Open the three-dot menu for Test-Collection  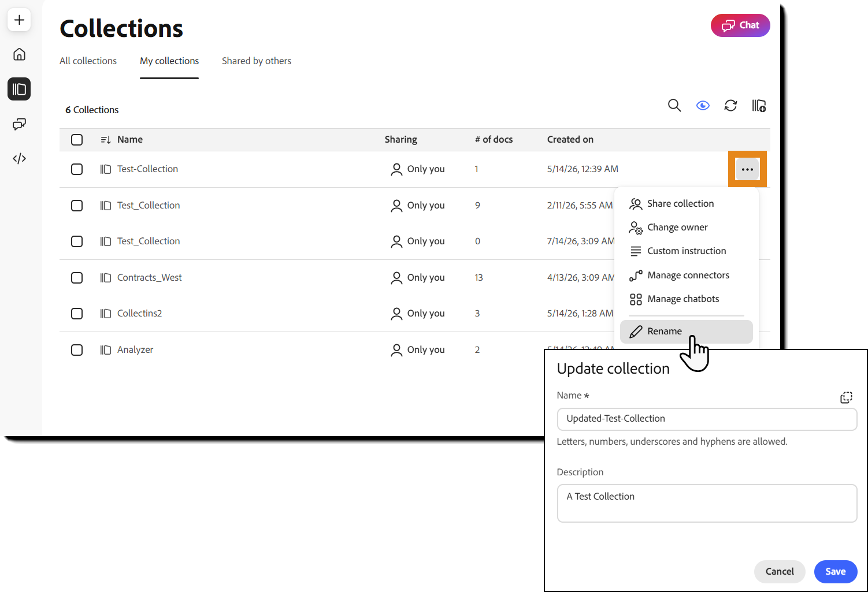click(x=747, y=169)
